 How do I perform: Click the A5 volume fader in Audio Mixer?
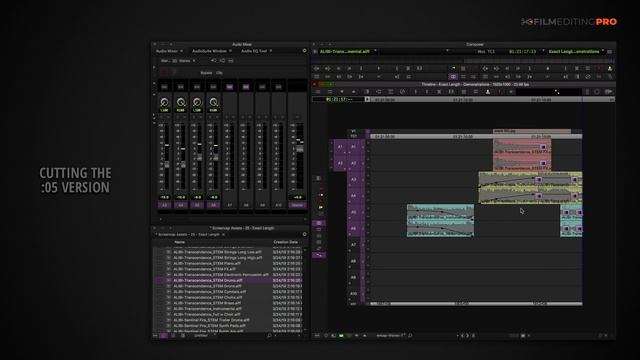(x=200, y=157)
